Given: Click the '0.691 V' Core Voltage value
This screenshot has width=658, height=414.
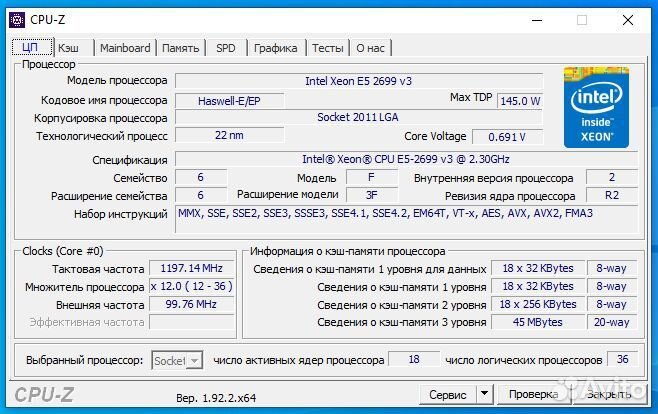Looking at the screenshot, I should click(x=507, y=137).
